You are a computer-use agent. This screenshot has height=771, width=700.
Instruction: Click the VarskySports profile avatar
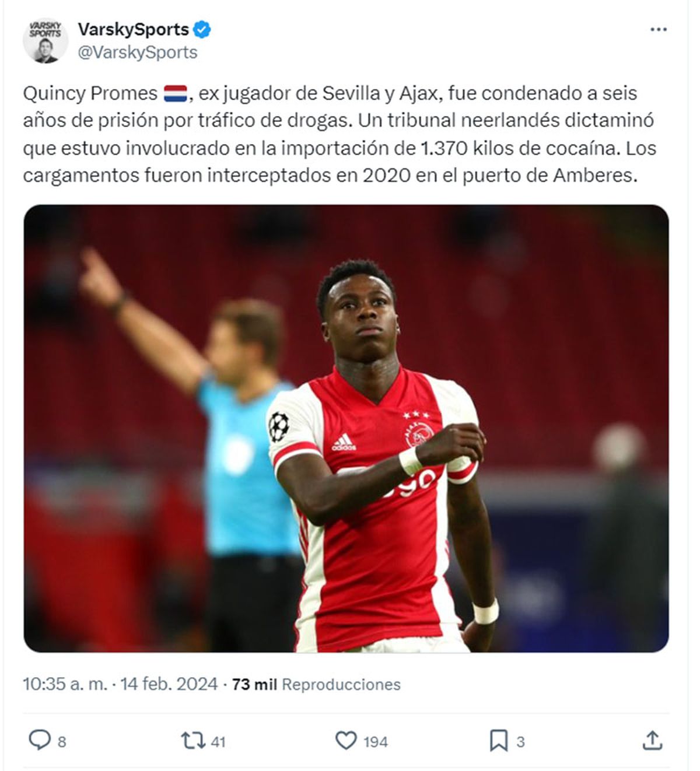coord(44,40)
